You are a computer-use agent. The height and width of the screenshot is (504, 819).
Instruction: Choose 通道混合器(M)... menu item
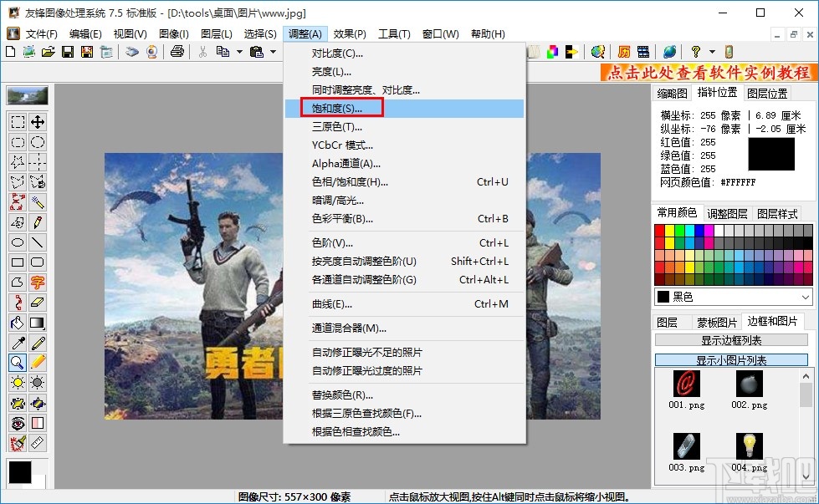pyautogui.click(x=405, y=328)
